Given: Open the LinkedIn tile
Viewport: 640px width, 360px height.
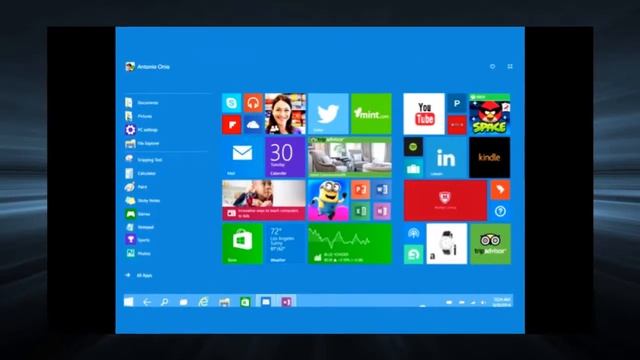Looking at the screenshot, I should (x=446, y=157).
